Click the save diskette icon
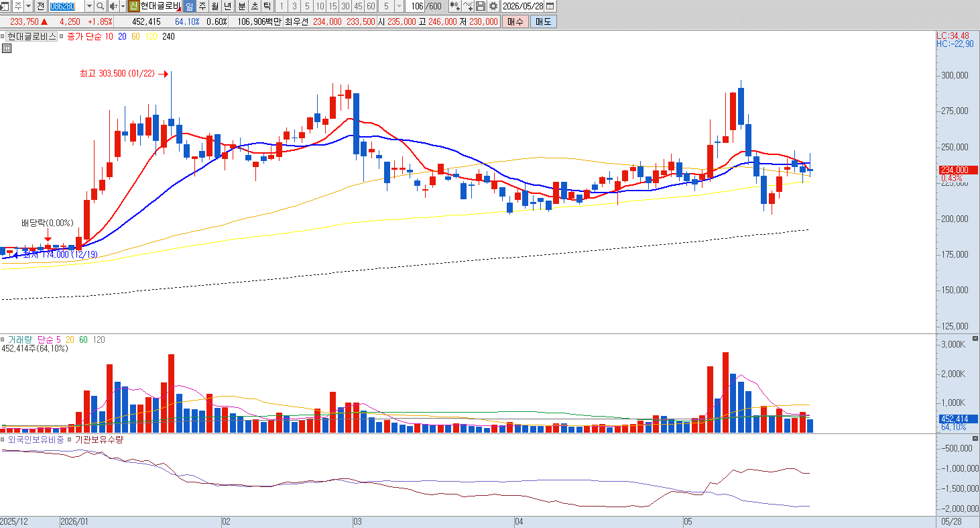The height and width of the screenshot is (528, 980). tap(481, 6)
